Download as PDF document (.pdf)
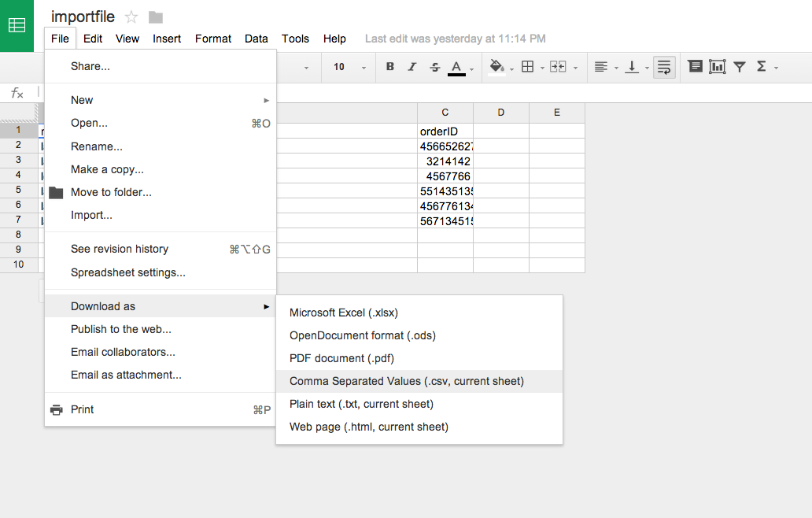Screen dimensions: 812x518 tap(419, 358)
